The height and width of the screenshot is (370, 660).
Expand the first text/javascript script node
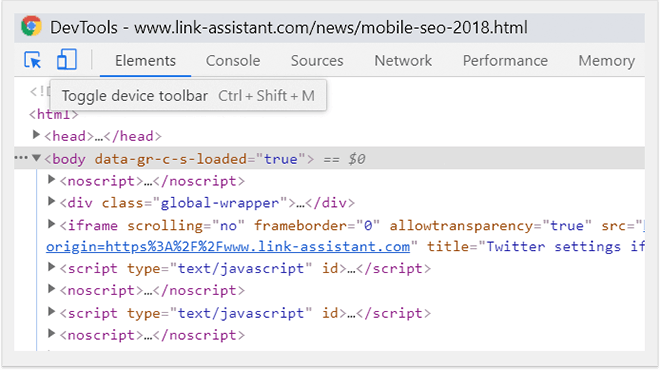51,267
